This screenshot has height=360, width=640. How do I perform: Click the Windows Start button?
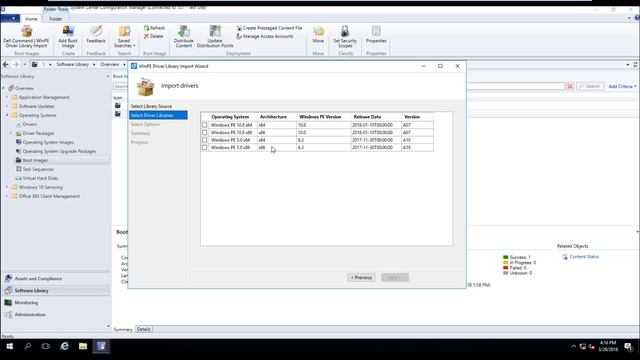click(9, 347)
